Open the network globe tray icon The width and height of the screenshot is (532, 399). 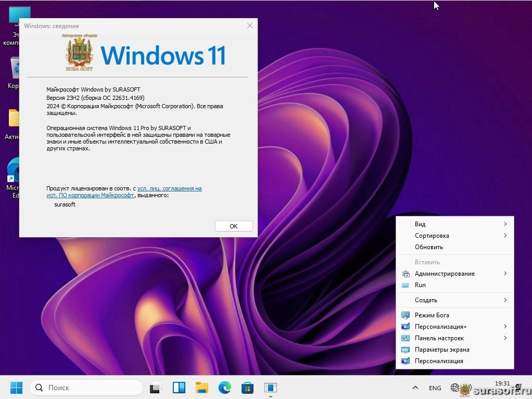pyautogui.click(x=454, y=388)
